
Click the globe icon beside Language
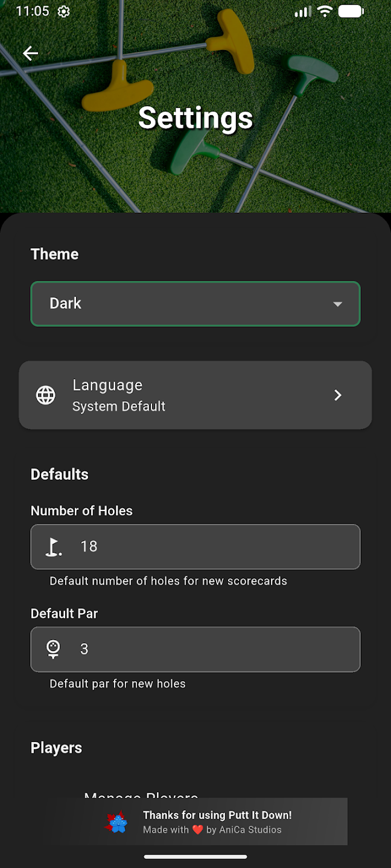point(46,395)
